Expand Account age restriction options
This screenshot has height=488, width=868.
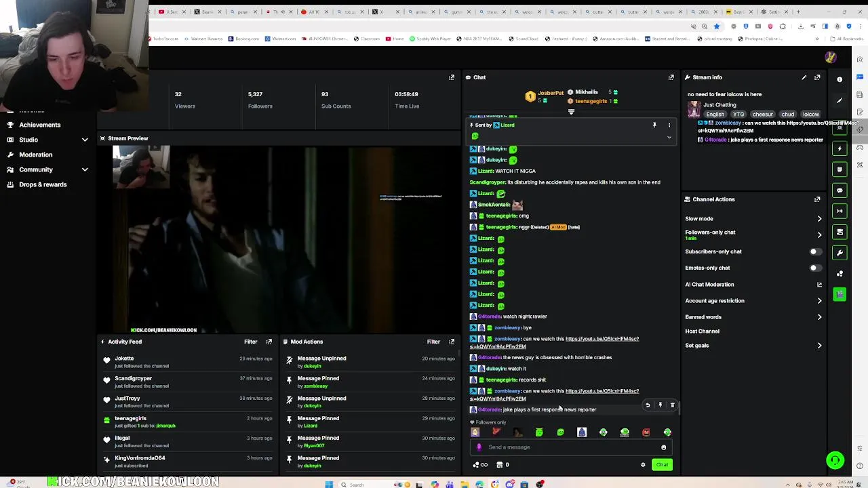point(819,301)
